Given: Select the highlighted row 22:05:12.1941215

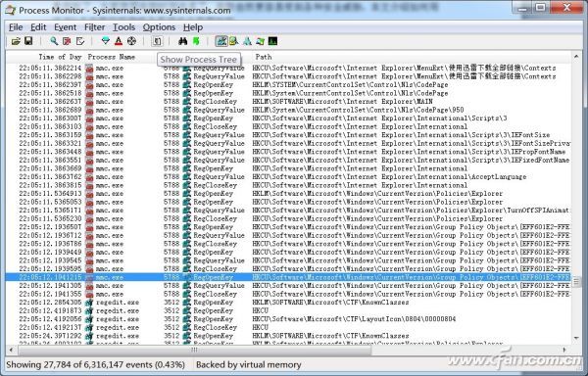Looking at the screenshot, I should point(288,277).
